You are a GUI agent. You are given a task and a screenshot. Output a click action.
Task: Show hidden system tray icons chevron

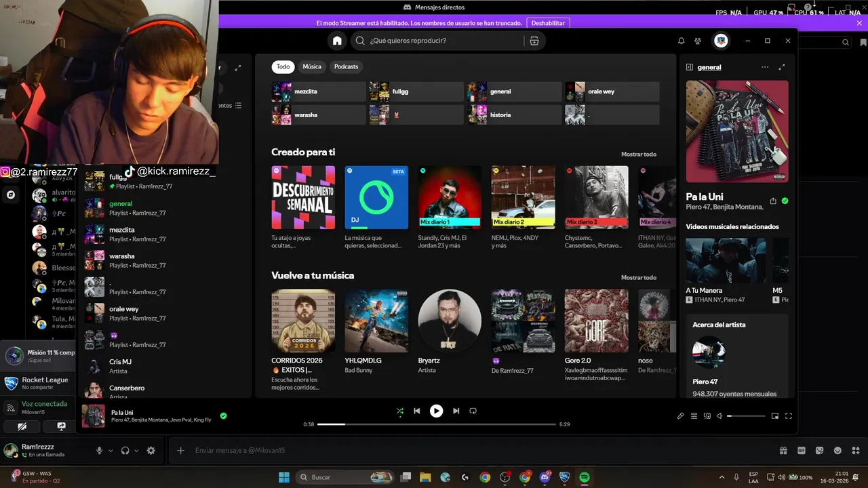722,477
